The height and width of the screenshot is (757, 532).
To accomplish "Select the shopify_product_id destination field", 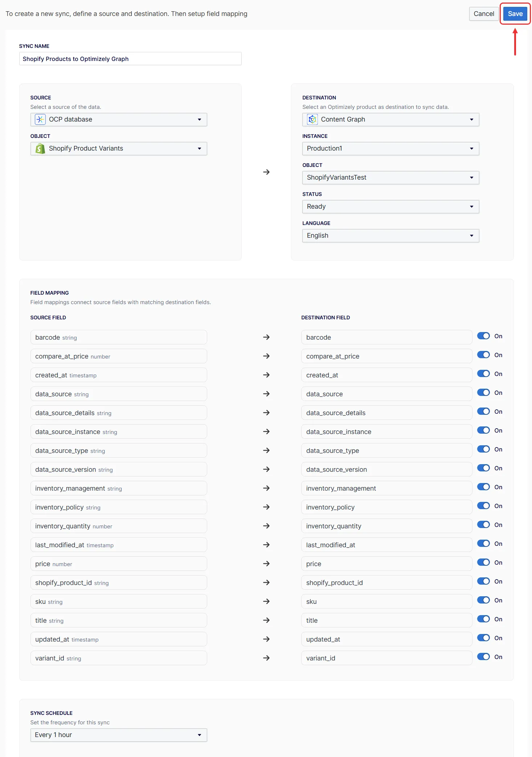I will [386, 582].
